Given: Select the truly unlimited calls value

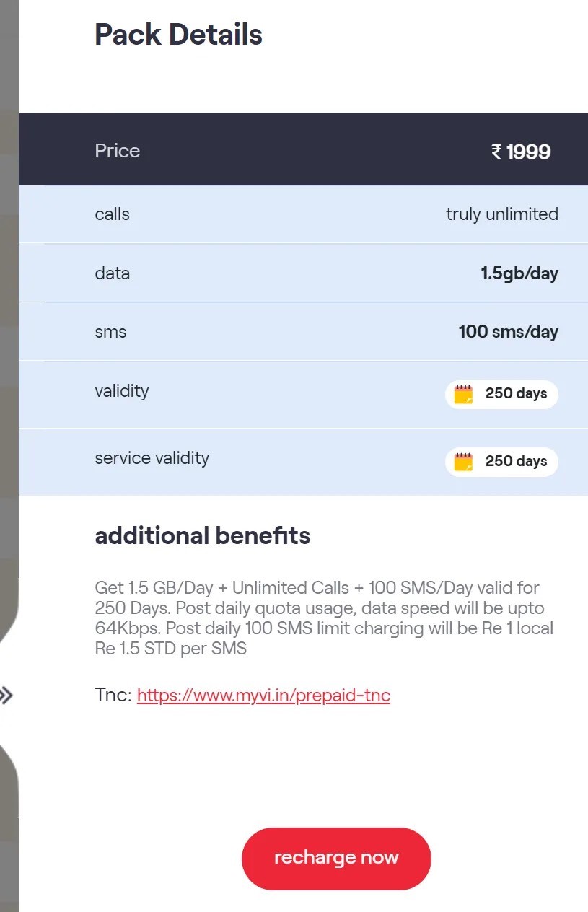Looking at the screenshot, I should (501, 214).
